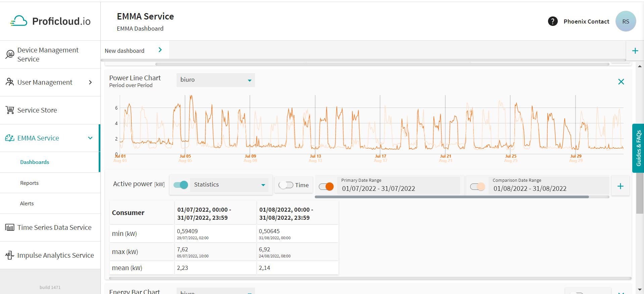The height and width of the screenshot is (294, 644).
Task: Go to Alerts submenu item
Action: pyautogui.click(x=50, y=203)
